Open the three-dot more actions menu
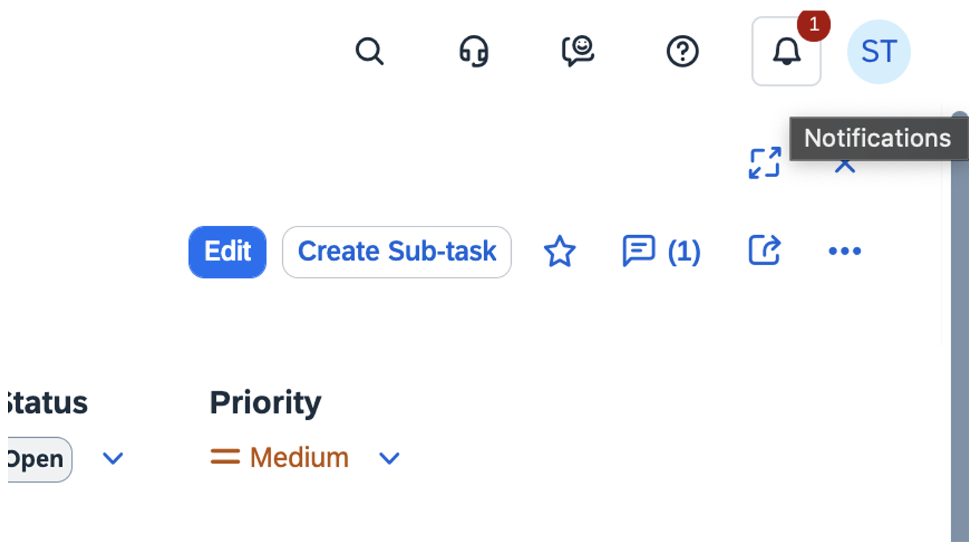The height and width of the screenshot is (549, 980). point(845,251)
